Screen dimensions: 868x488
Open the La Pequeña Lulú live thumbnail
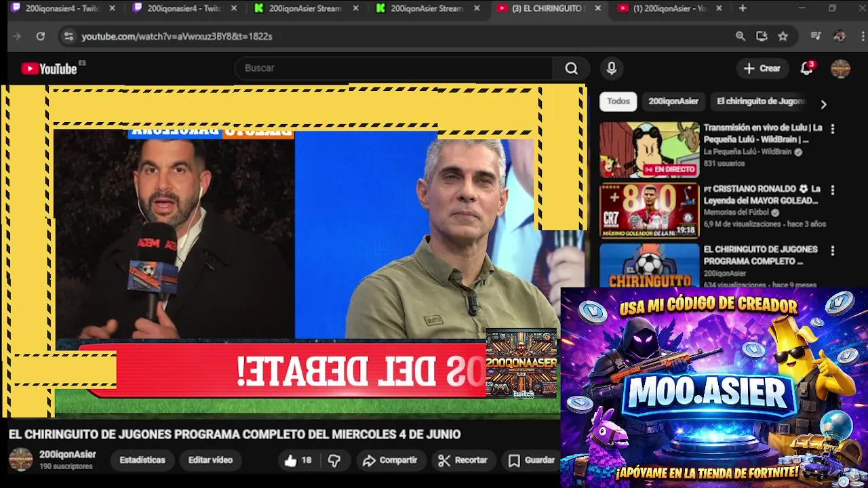[649, 150]
